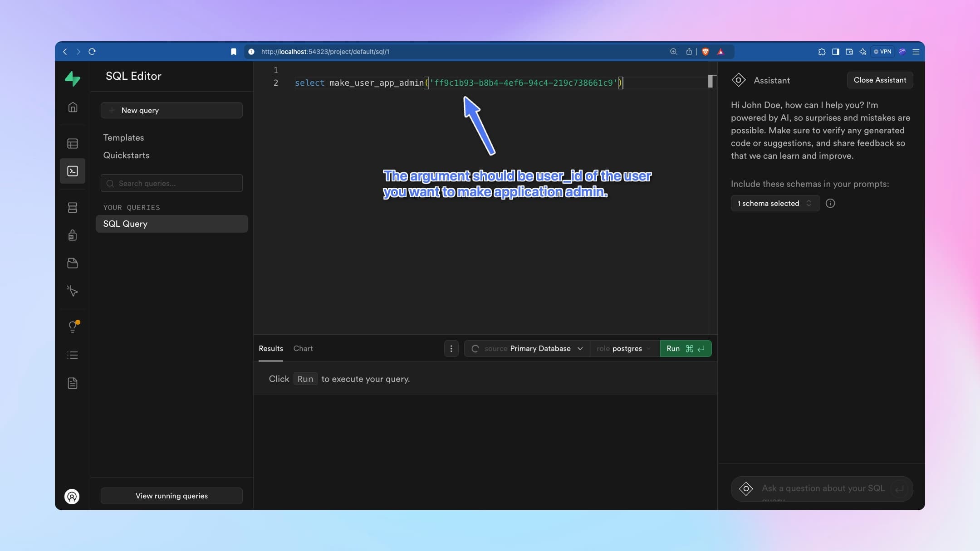Expand the schema selection dropdown
This screenshot has height=551, width=980.
[x=774, y=203]
